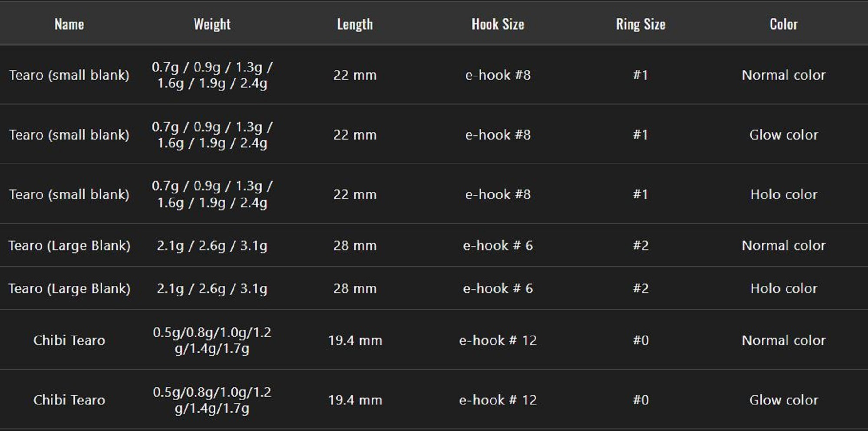The width and height of the screenshot is (868, 431).
Task: Click the 28 mm length in the Normal color row
Action: point(355,245)
